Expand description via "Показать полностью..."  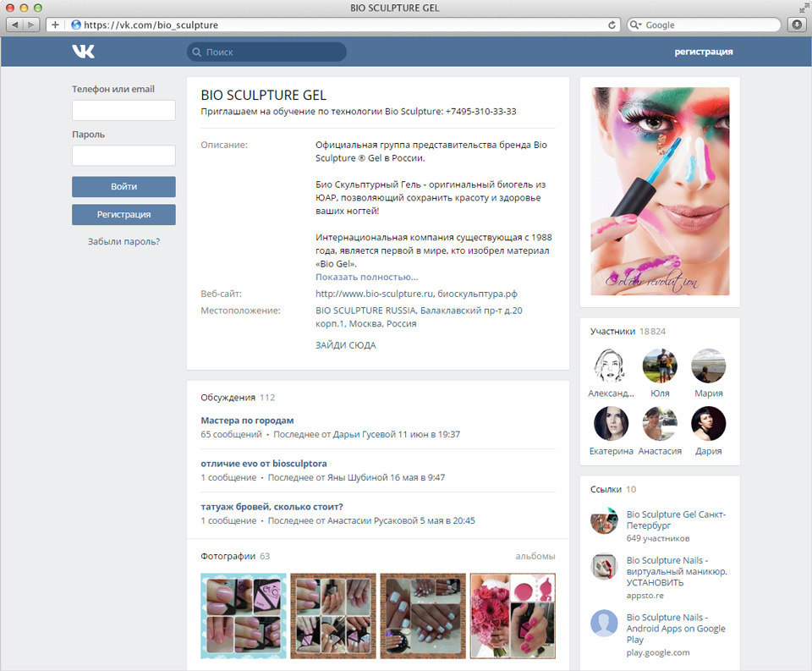click(366, 278)
